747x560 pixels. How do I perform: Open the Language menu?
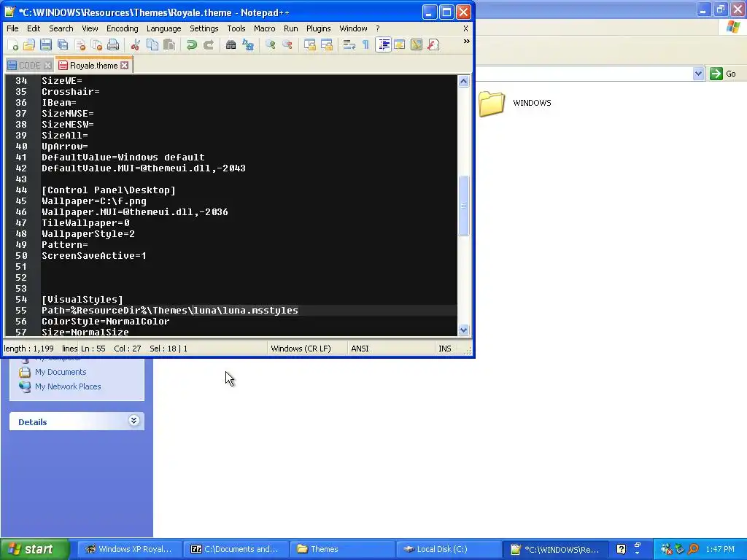164,28
